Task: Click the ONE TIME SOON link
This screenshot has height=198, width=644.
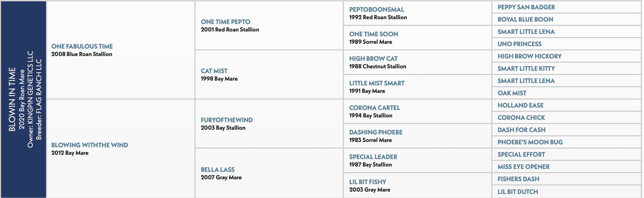Action: (x=374, y=34)
